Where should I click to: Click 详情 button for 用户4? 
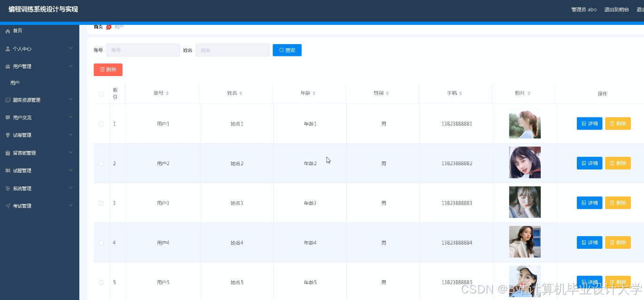click(x=590, y=242)
